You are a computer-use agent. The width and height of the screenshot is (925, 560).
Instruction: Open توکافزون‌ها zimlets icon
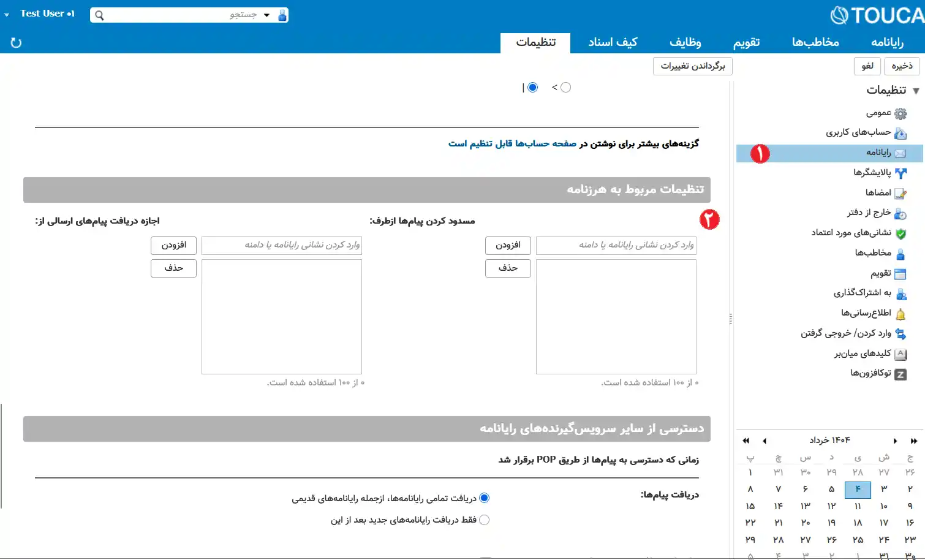900,374
